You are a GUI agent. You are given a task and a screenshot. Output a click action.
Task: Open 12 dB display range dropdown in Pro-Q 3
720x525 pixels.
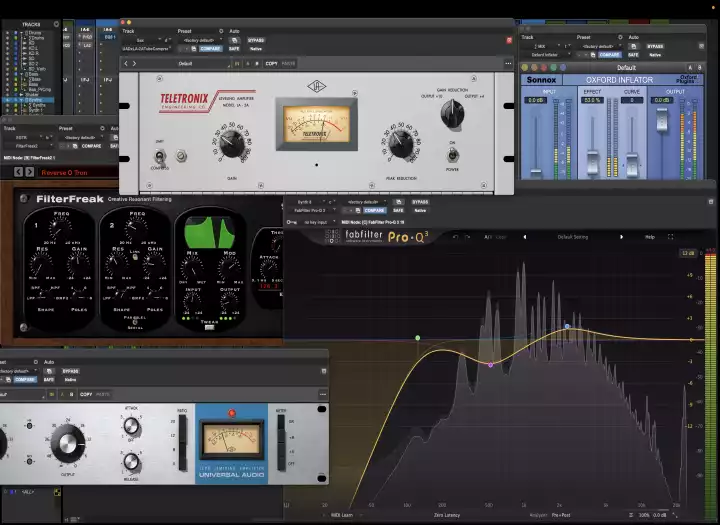(687, 253)
